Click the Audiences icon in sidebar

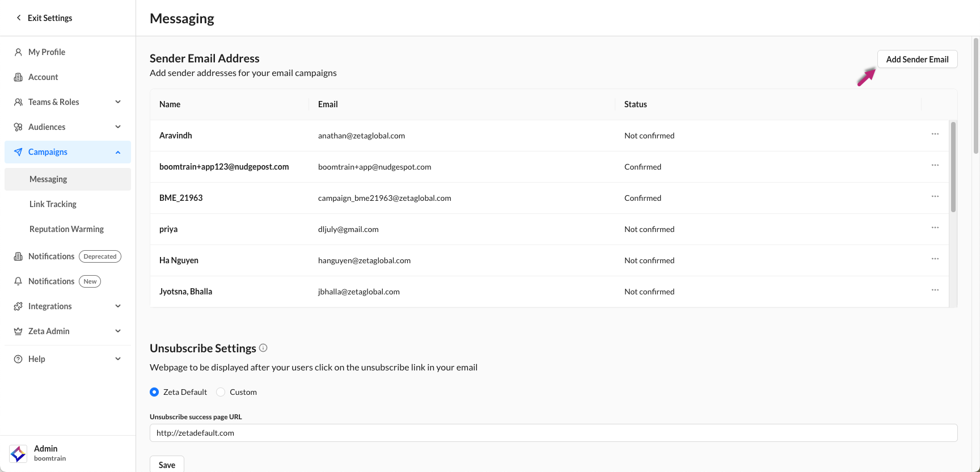tap(18, 127)
